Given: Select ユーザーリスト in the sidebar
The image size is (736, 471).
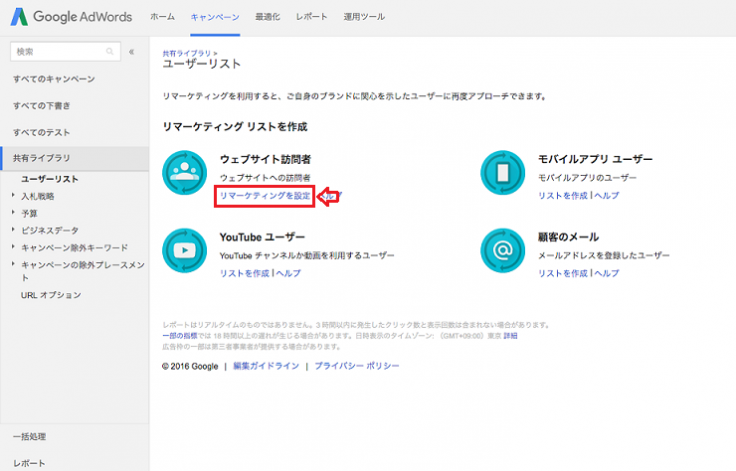Looking at the screenshot, I should [x=50, y=179].
